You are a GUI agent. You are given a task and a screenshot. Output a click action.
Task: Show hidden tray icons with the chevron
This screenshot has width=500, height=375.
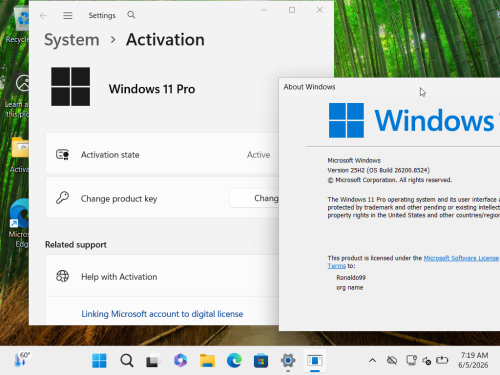[x=373, y=360]
